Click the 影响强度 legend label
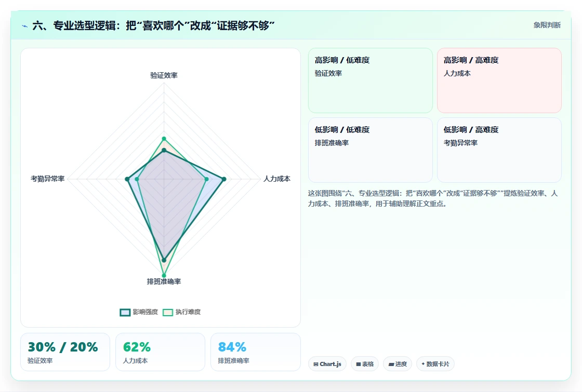Viewport: 582px width, 392px height. point(145,312)
